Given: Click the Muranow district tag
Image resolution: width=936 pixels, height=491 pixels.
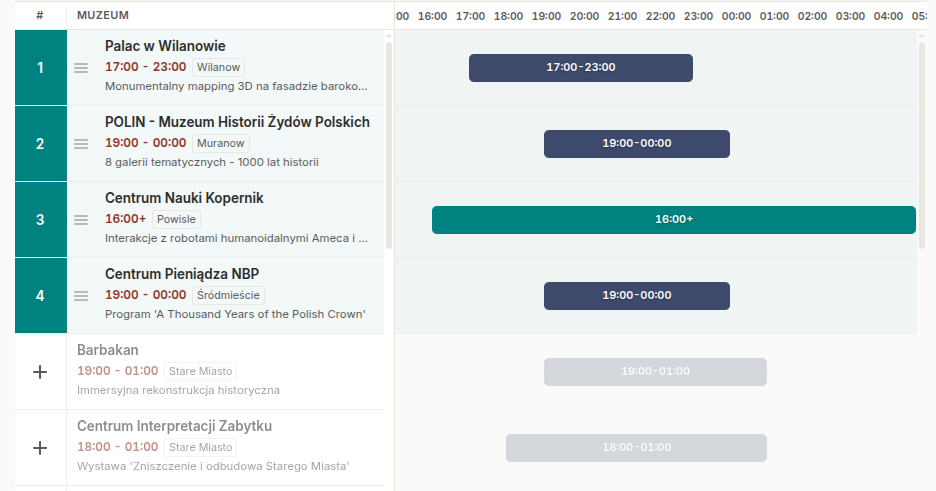Looking at the screenshot, I should pos(221,143).
